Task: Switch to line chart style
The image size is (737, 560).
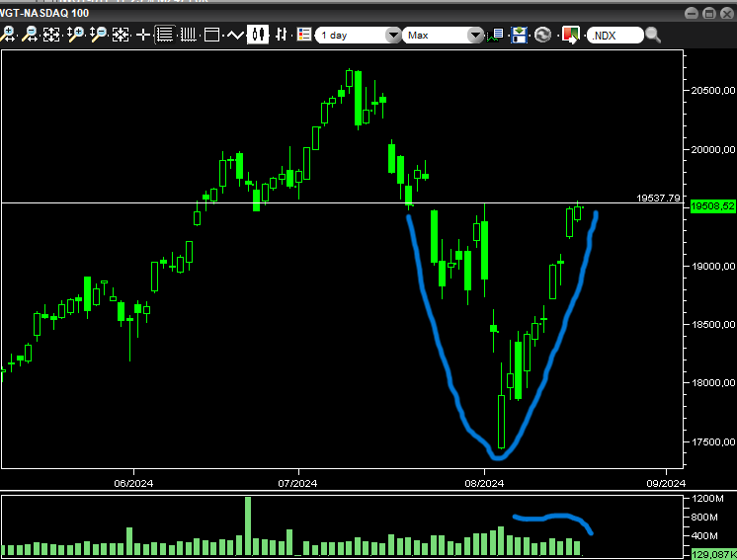Action: [x=235, y=35]
